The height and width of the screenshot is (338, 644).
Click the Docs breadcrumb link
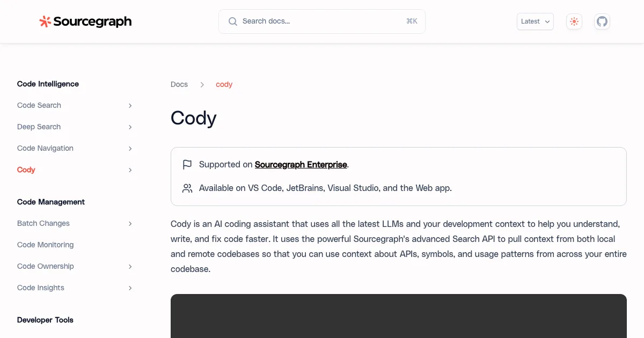[x=179, y=84]
